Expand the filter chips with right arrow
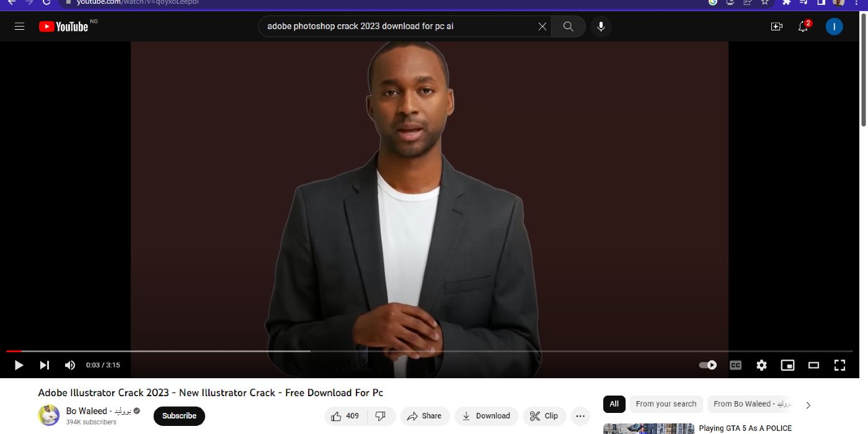Screen dimensions: 868x434 coord(808,405)
